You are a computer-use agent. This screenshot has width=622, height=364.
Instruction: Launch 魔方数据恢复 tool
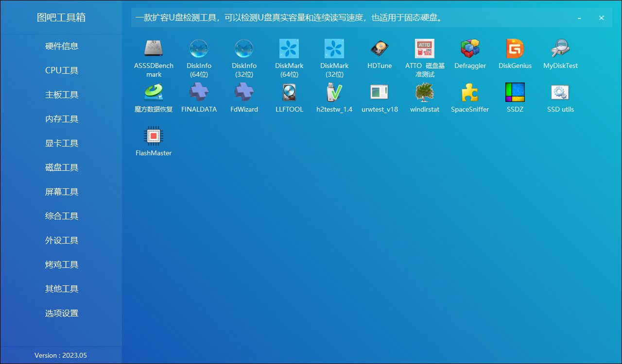[154, 92]
